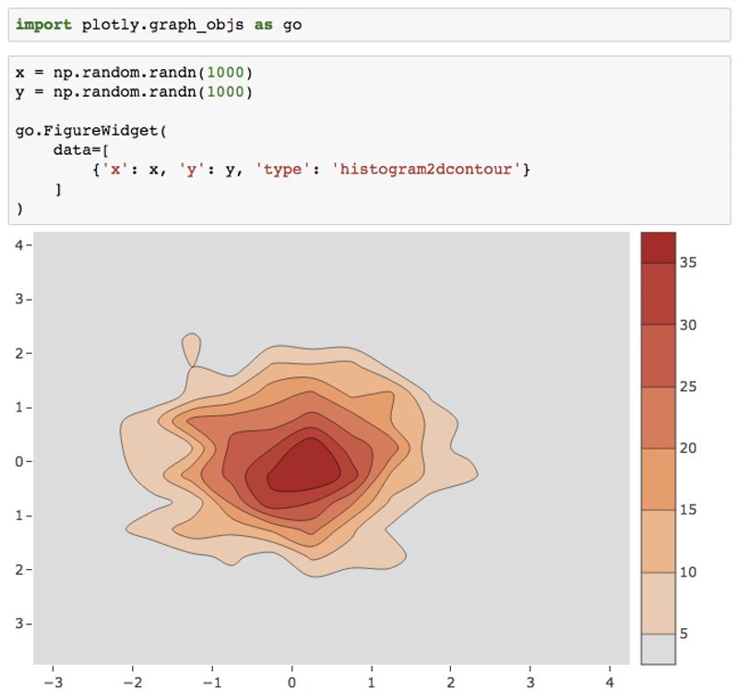Screen dimensions: 738x700
Task: Click the line starting with 'y = np.random.randn'
Action: (134, 91)
